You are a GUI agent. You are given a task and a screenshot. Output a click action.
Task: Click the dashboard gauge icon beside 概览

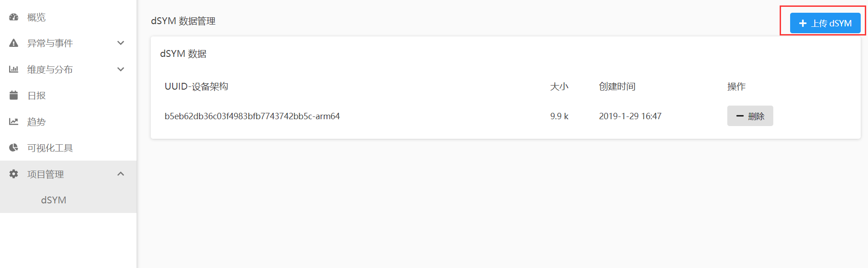tap(14, 17)
